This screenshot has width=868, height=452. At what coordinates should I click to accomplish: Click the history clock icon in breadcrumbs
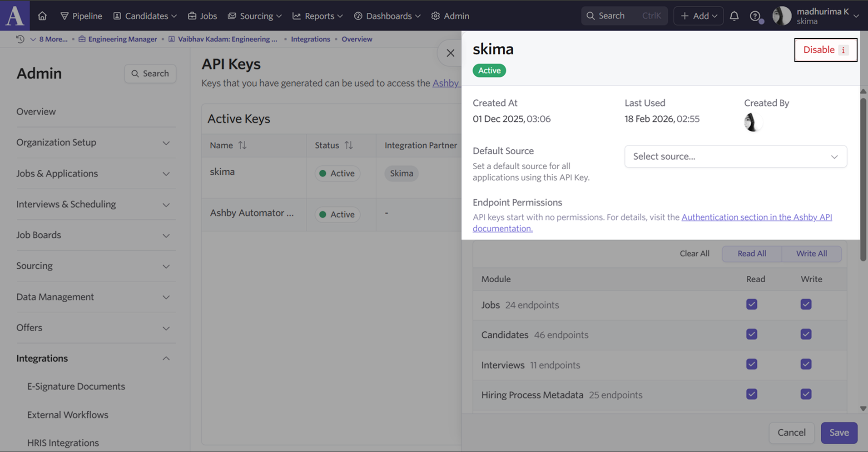20,39
